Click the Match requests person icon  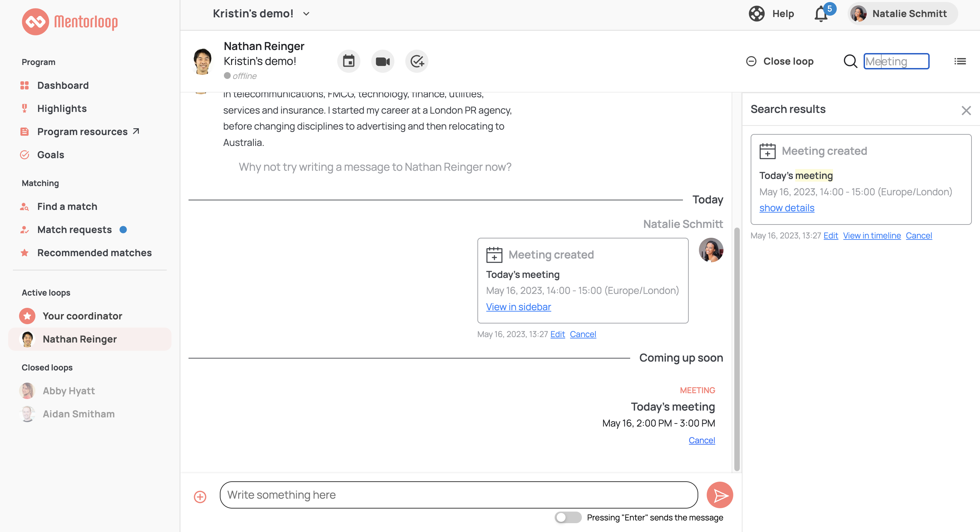24,230
